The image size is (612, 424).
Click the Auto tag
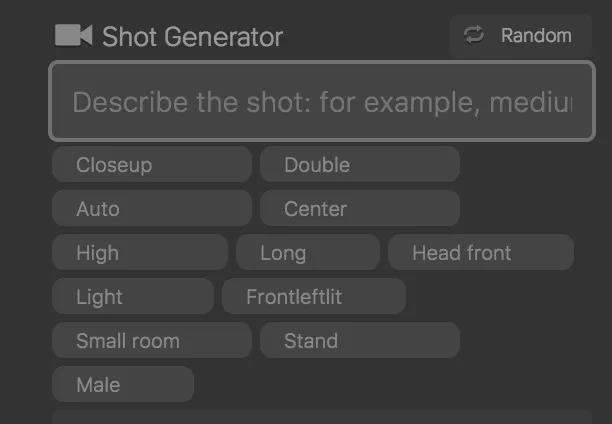pyautogui.click(x=151, y=209)
